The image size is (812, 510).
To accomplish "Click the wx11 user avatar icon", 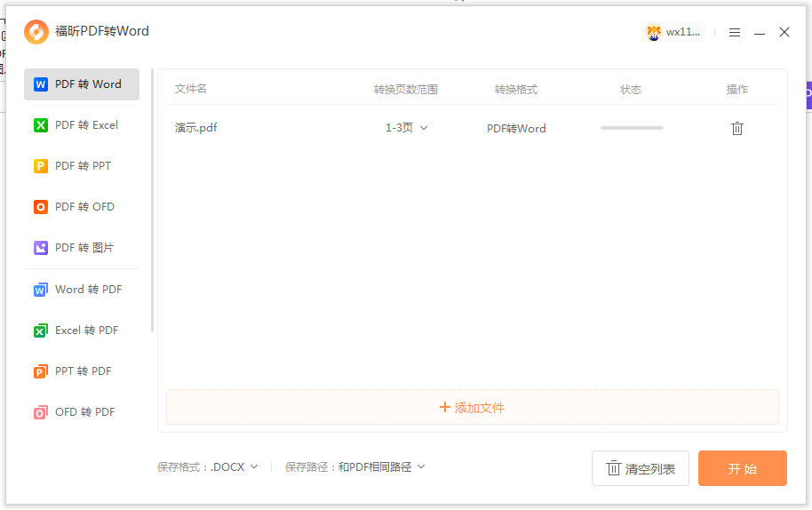I will pyautogui.click(x=655, y=32).
